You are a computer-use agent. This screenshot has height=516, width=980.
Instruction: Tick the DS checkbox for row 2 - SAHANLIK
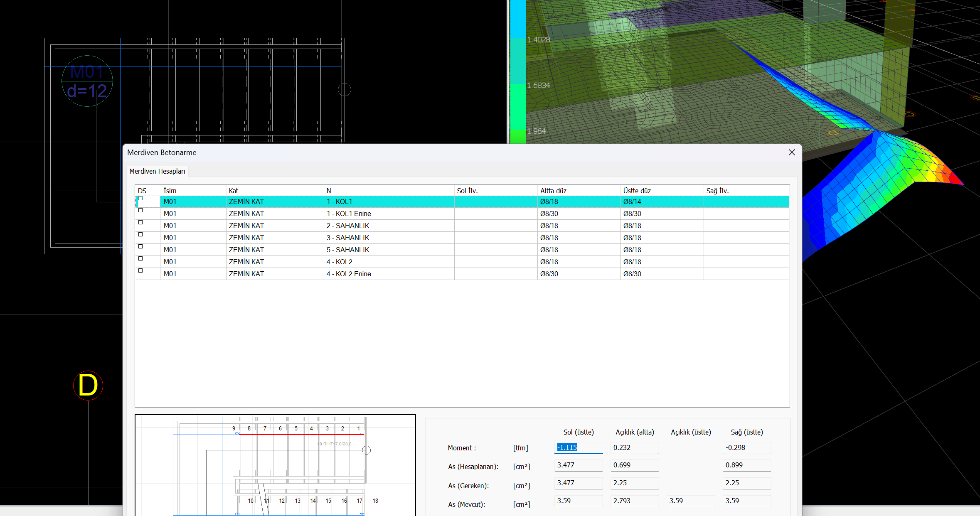(x=140, y=223)
